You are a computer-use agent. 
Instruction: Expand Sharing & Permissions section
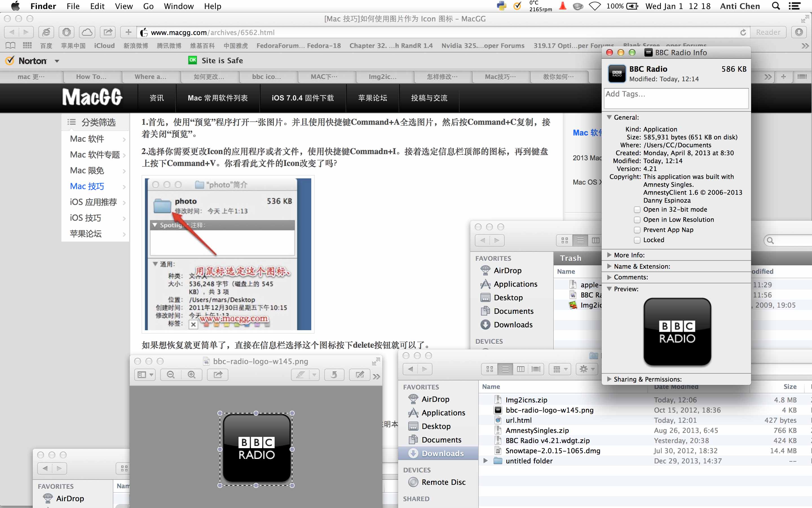point(609,379)
